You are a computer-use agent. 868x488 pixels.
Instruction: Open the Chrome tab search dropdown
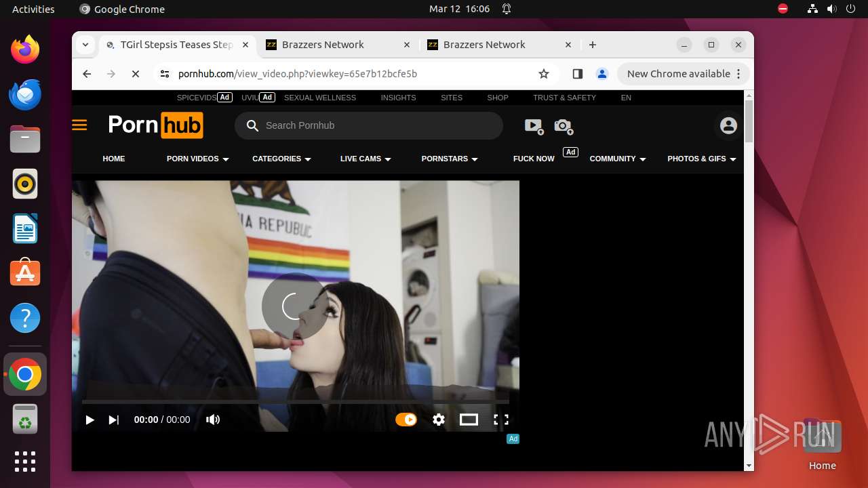coord(85,45)
